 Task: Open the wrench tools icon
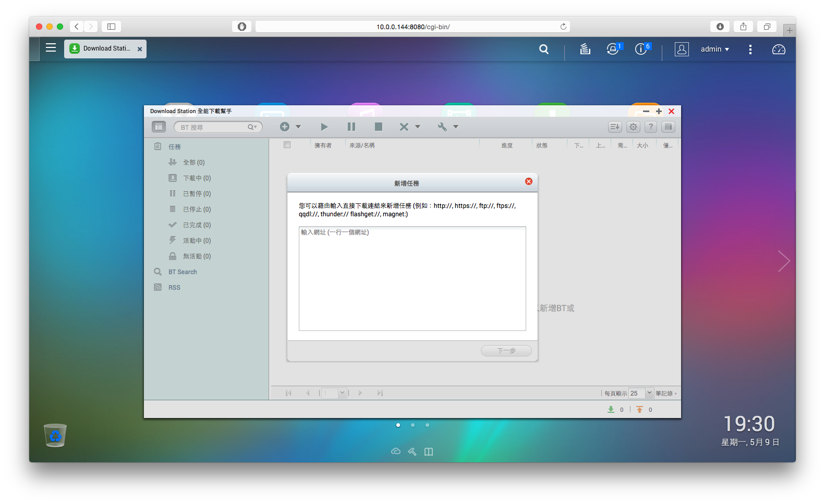pos(442,127)
